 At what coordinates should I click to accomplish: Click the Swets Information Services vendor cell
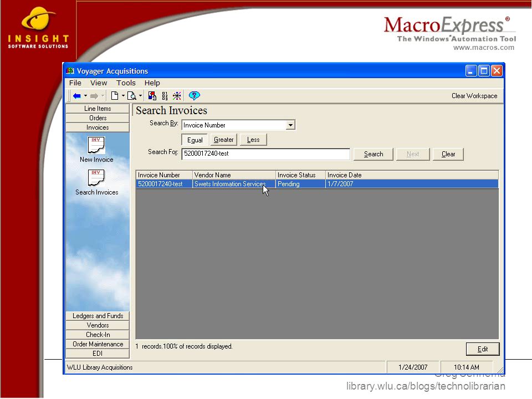pyautogui.click(x=234, y=184)
